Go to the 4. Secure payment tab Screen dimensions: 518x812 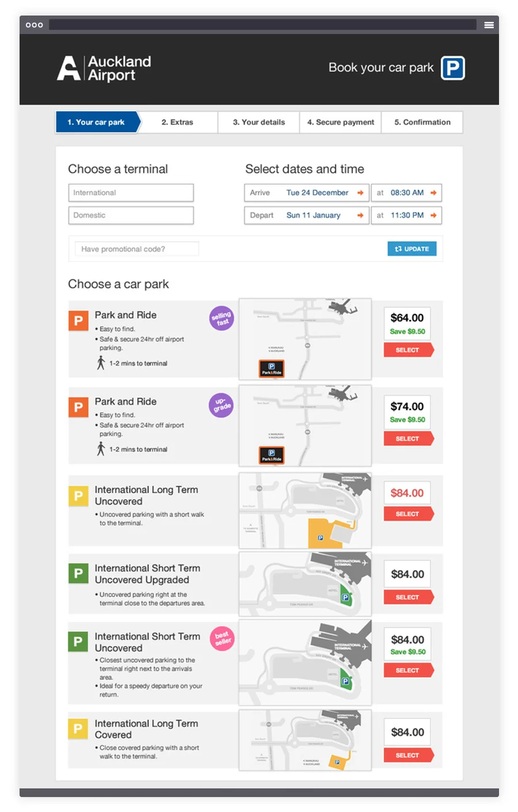[341, 122]
